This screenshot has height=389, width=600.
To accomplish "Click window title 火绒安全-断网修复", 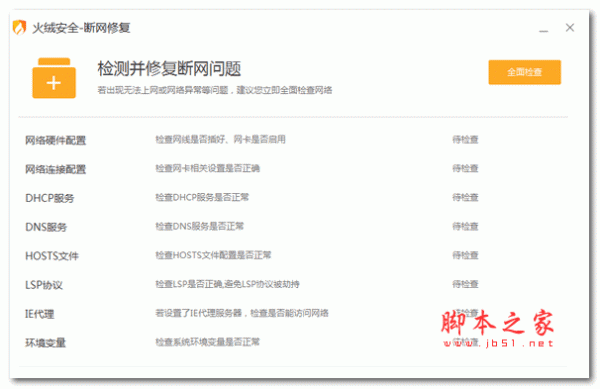I will click(x=81, y=28).
